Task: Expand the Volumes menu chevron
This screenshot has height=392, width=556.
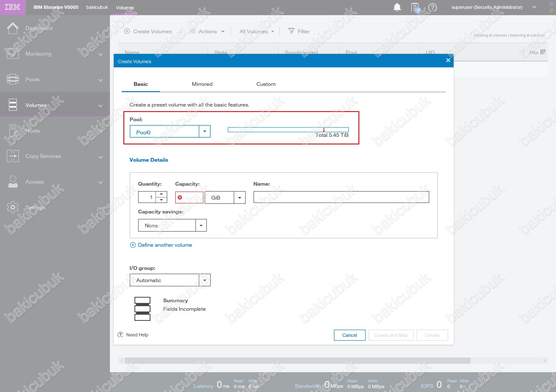Action: pos(101,106)
